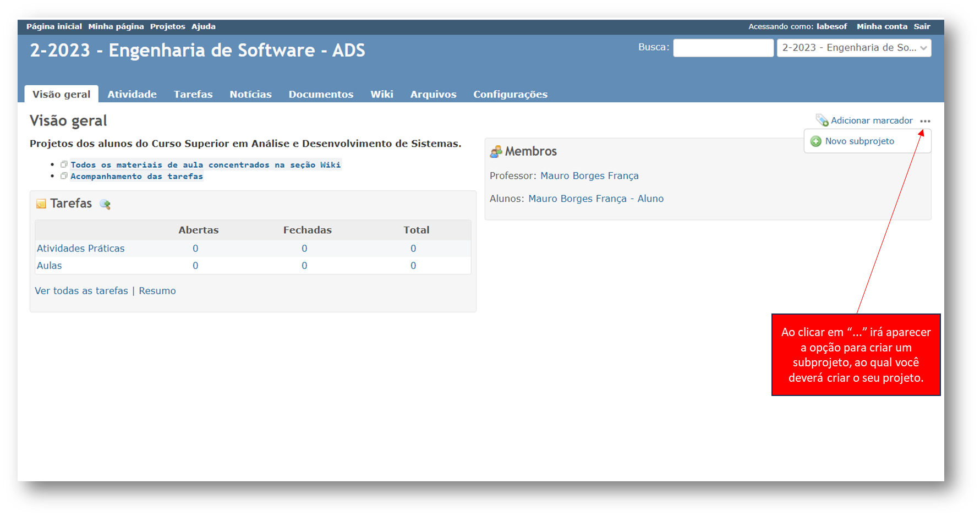This screenshot has width=980, height=517.
Task: Click the Visão geral page heading
Action: tap(68, 121)
